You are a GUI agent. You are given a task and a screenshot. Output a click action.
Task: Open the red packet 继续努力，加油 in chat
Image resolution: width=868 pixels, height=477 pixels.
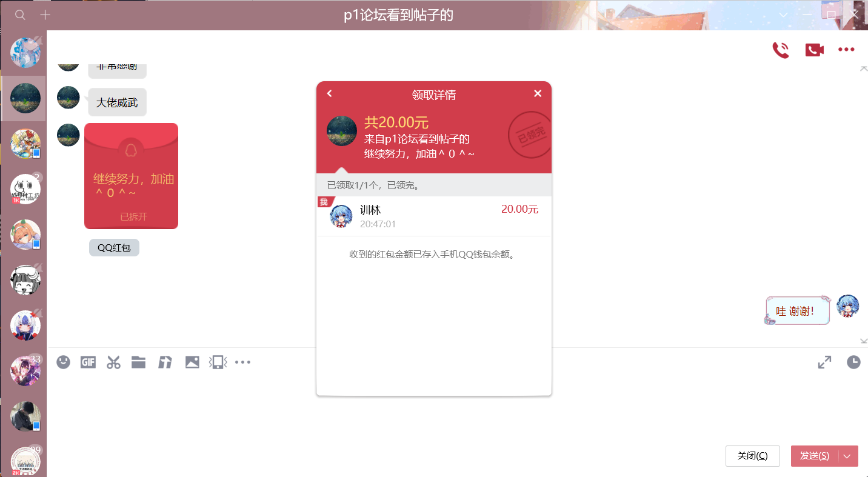point(131,176)
